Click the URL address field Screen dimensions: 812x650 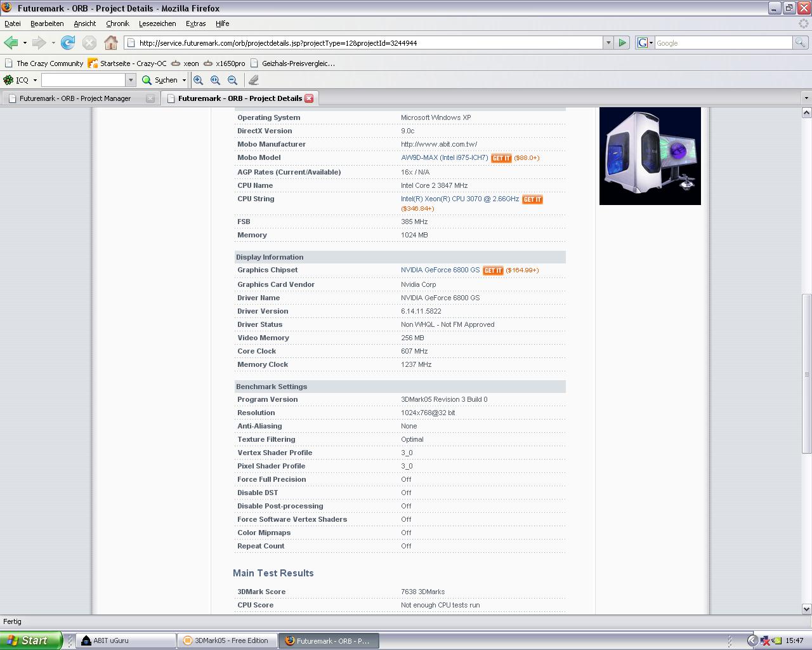click(x=369, y=43)
